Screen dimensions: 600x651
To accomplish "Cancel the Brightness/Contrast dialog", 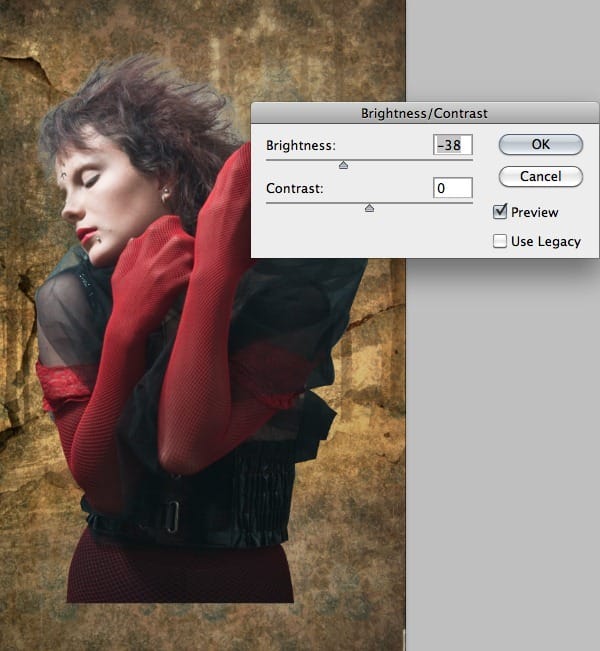I will pyautogui.click(x=541, y=176).
